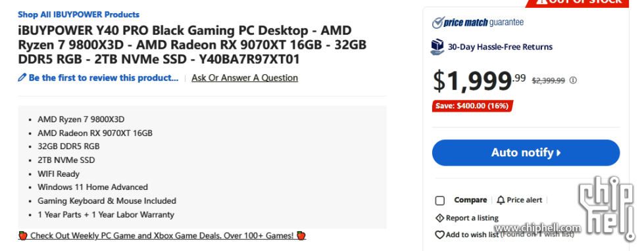Click the Auto notify button
Image resolution: width=644 pixels, height=251 pixels.
tap(526, 152)
